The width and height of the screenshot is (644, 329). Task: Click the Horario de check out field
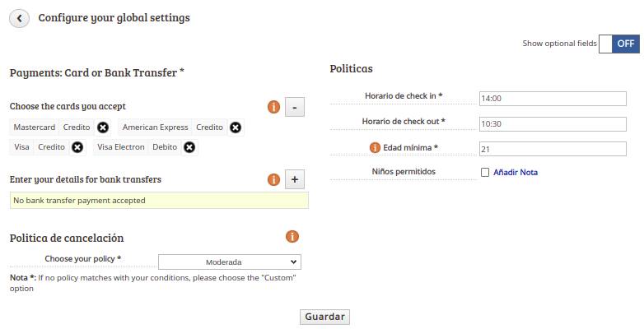pyautogui.click(x=553, y=124)
